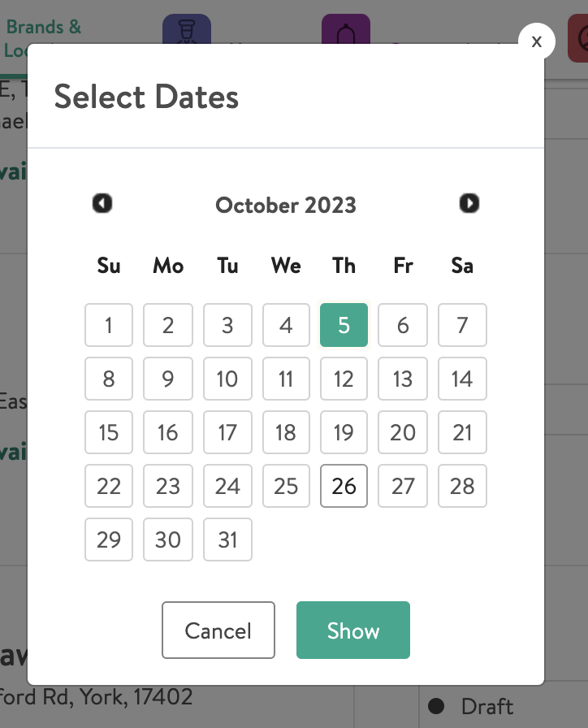
Task: Click the October 2023 month label
Action: pyautogui.click(x=285, y=206)
